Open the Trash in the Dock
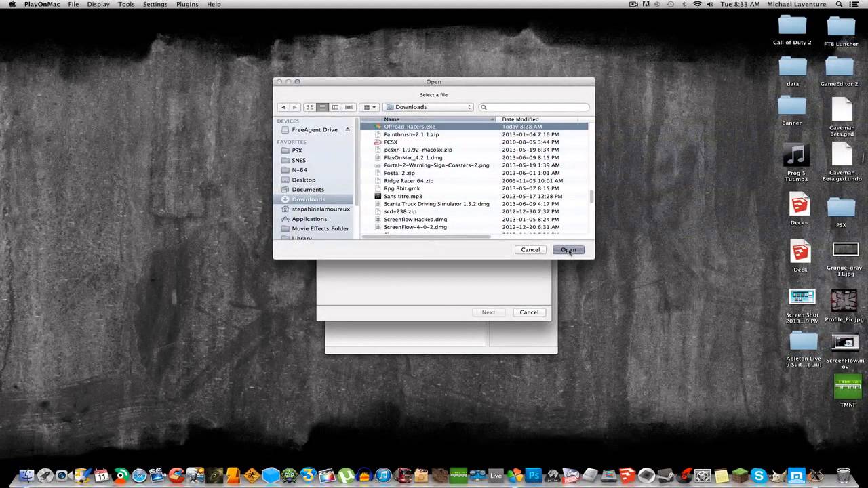Viewport: 868px width, 488px height. coord(843,474)
